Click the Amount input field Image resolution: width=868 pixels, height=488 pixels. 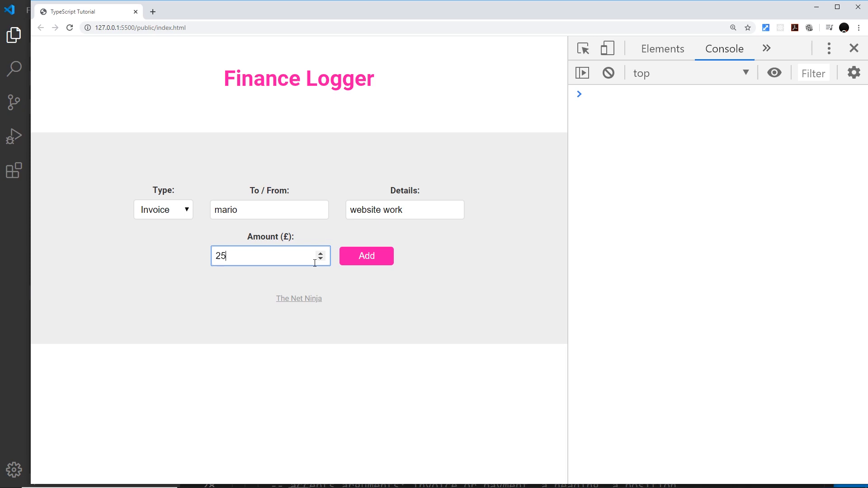click(x=270, y=256)
